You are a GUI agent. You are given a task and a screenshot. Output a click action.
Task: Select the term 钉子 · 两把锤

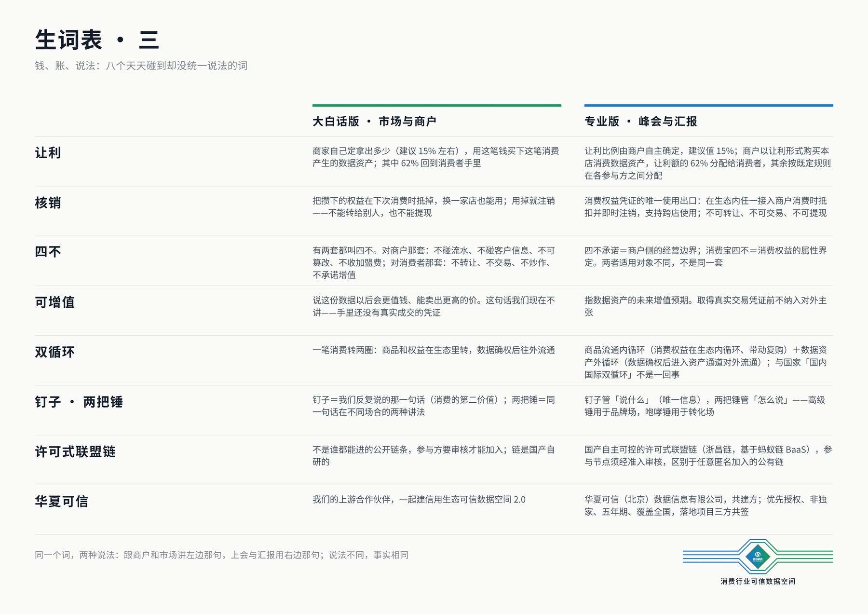point(79,402)
